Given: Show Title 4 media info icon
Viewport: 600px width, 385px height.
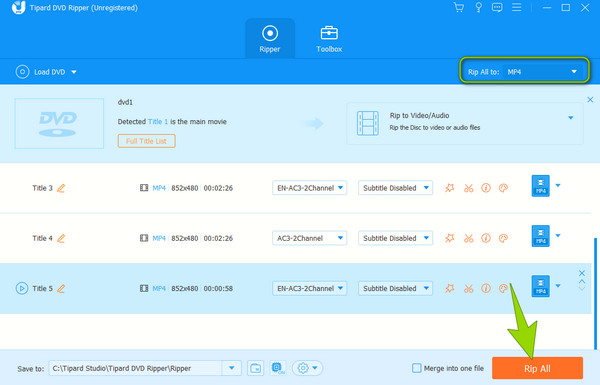Looking at the screenshot, I should click(486, 238).
